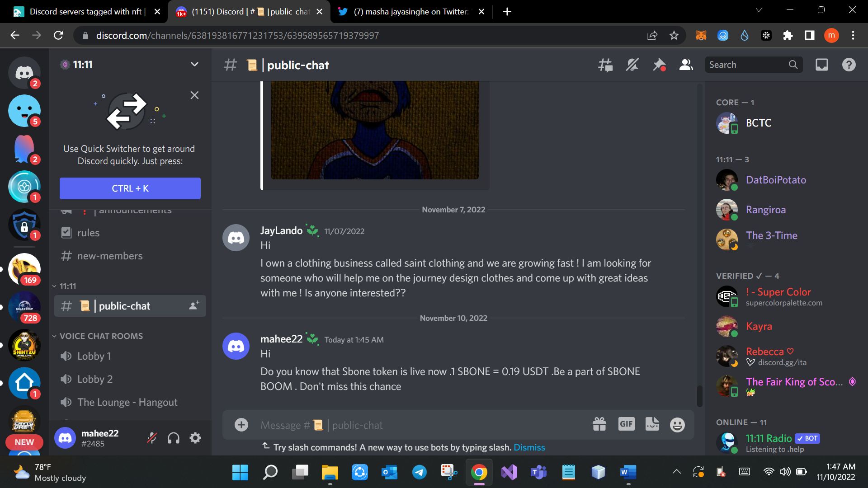Select the public-chat channel in sidebar

coord(130,306)
